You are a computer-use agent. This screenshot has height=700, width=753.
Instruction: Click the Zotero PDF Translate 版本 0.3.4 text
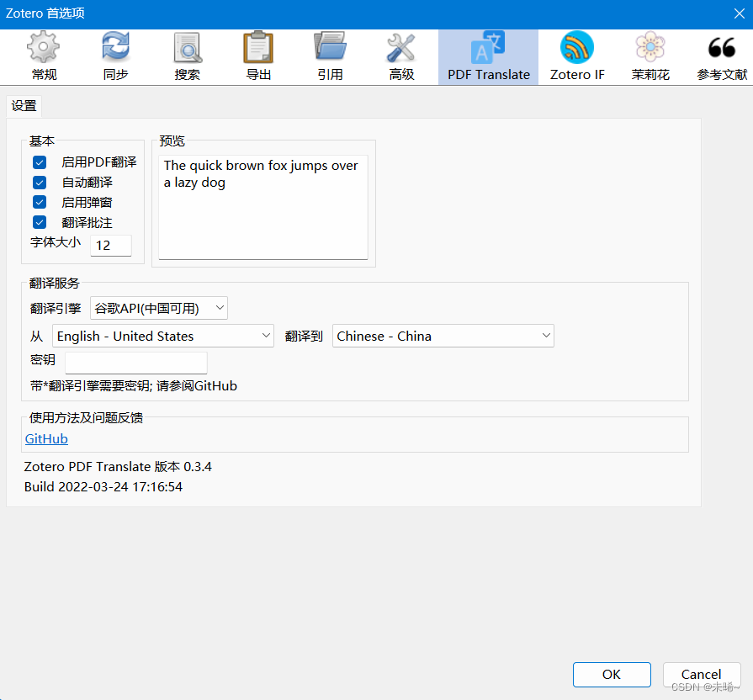(x=118, y=467)
